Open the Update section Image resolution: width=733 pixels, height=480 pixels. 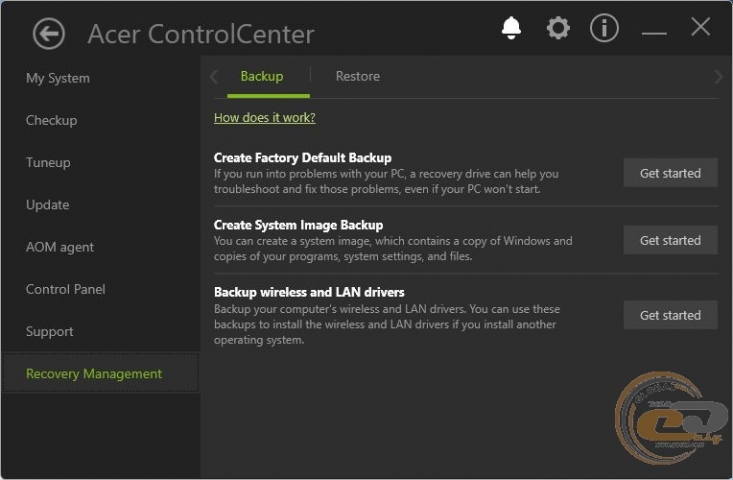point(47,205)
